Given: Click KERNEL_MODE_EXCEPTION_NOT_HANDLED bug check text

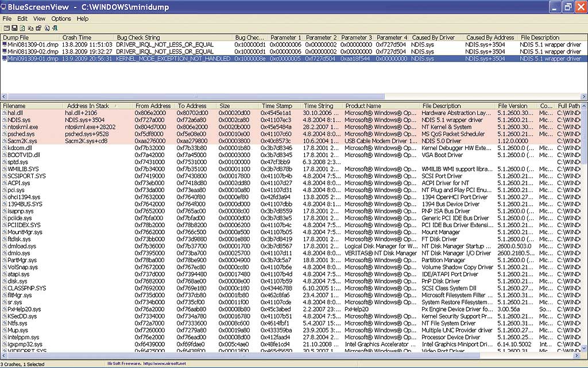Looking at the screenshot, I should (173, 59).
